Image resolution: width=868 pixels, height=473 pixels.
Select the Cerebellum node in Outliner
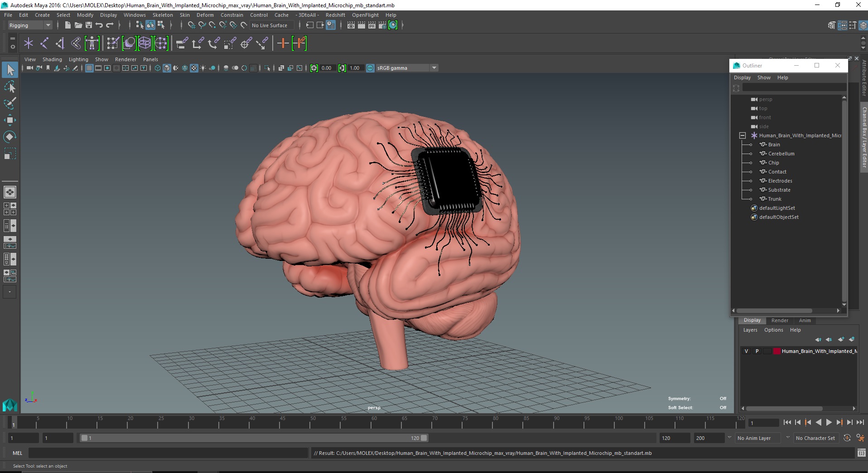(x=781, y=154)
